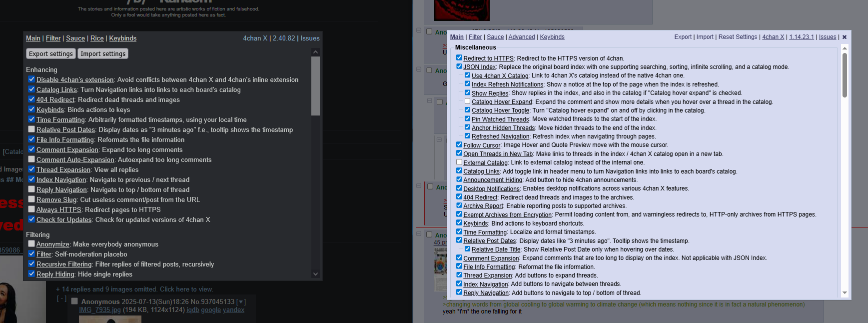The width and height of the screenshot is (868, 323).
Task: Search the image with the iqdb link
Action: tap(193, 310)
